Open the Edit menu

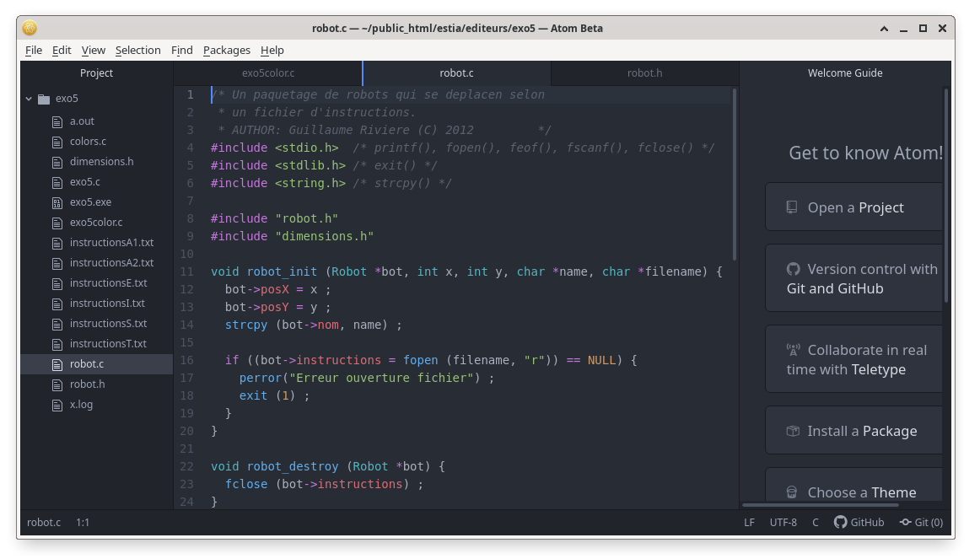[62, 50]
